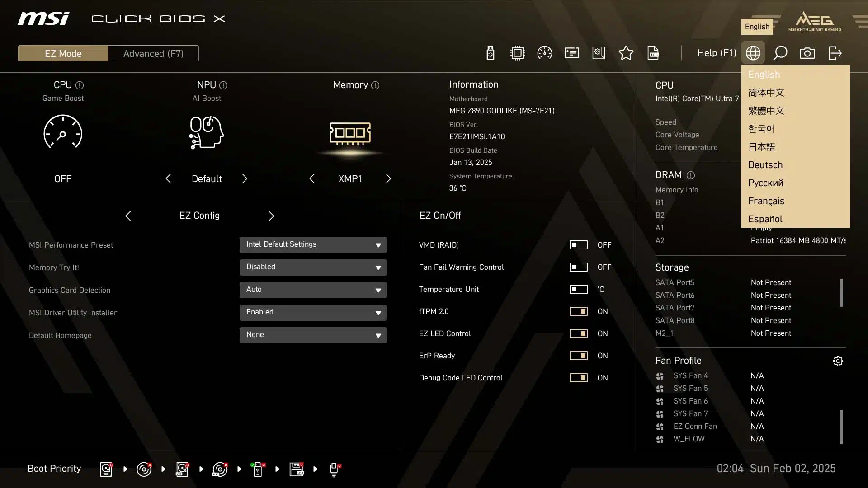
Task: Open the search magnifier icon
Action: point(780,53)
